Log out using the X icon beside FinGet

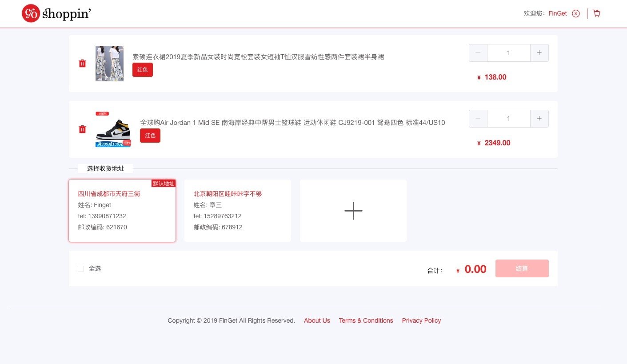click(576, 14)
